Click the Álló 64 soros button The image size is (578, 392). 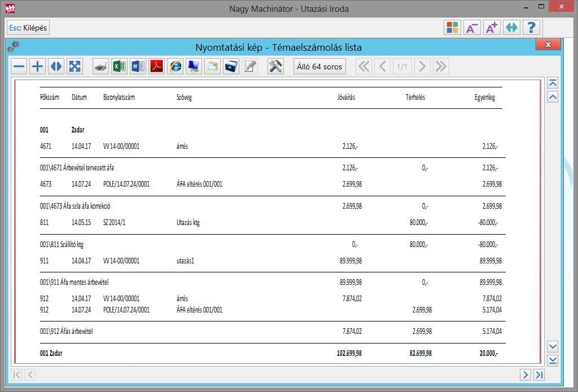click(x=319, y=67)
